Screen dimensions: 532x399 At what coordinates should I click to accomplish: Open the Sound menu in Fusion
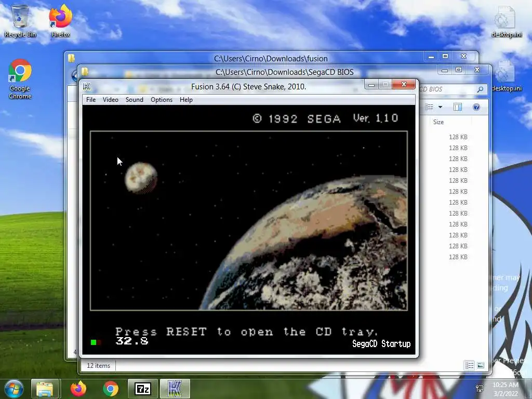(135, 100)
